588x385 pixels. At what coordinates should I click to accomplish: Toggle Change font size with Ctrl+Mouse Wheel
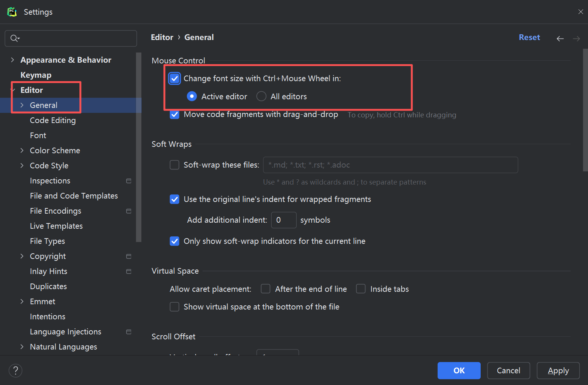(174, 79)
